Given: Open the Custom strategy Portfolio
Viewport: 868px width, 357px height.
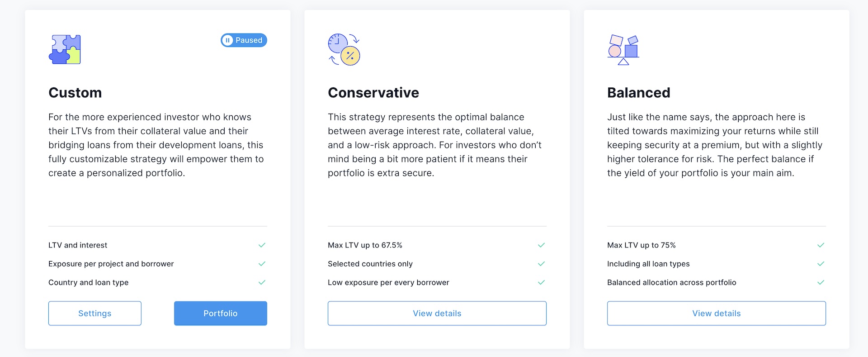Looking at the screenshot, I should [221, 313].
